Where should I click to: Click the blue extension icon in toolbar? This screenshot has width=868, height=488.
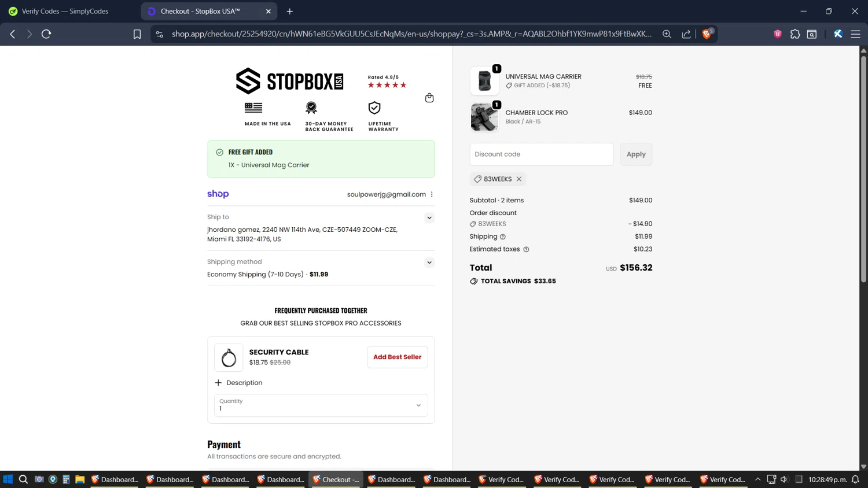pyautogui.click(x=838, y=34)
